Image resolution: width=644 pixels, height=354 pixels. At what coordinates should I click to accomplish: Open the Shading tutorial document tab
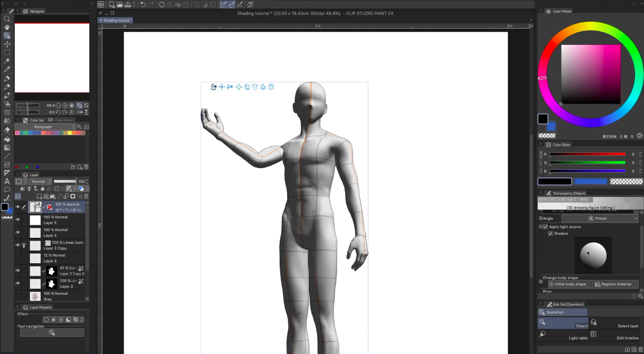(115, 20)
